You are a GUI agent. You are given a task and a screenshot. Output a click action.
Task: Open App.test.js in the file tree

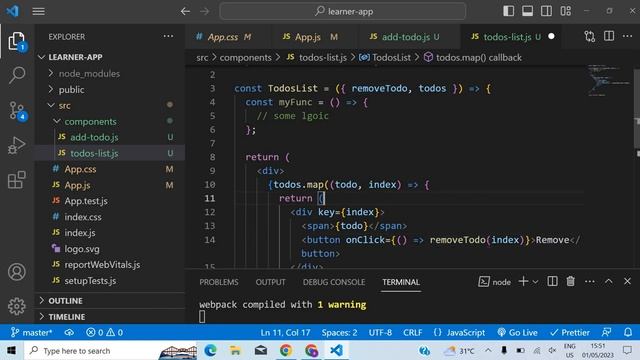(x=110, y=201)
